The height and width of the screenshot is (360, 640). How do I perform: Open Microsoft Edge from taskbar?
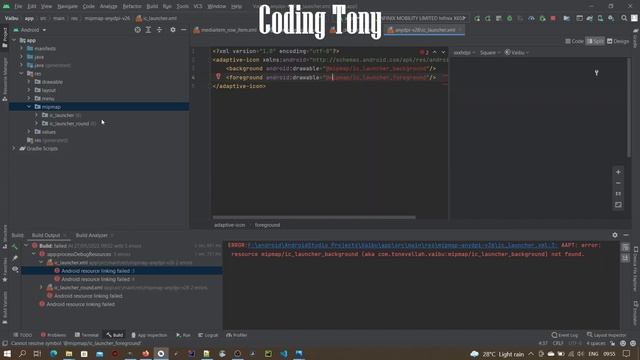[53, 354]
